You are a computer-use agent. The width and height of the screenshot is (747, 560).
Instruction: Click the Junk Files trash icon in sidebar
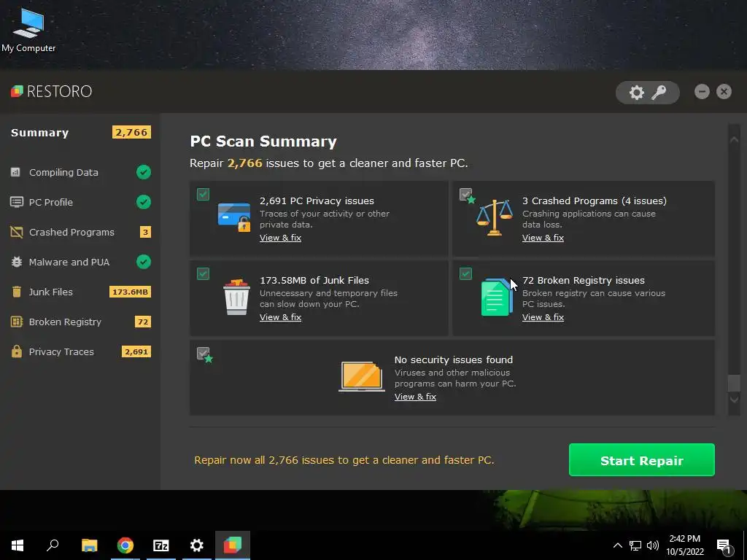pos(16,292)
